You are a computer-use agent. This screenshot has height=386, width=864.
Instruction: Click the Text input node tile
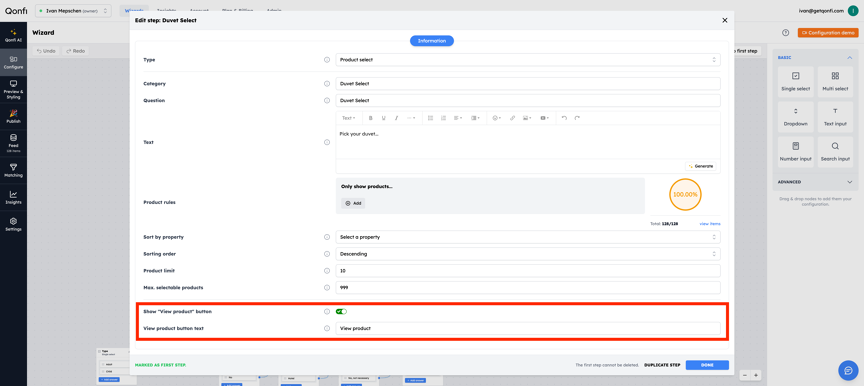point(835,117)
